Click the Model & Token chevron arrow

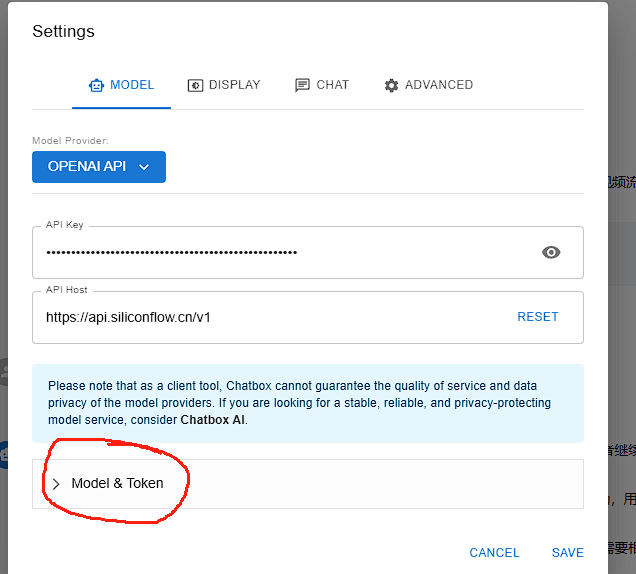(56, 484)
